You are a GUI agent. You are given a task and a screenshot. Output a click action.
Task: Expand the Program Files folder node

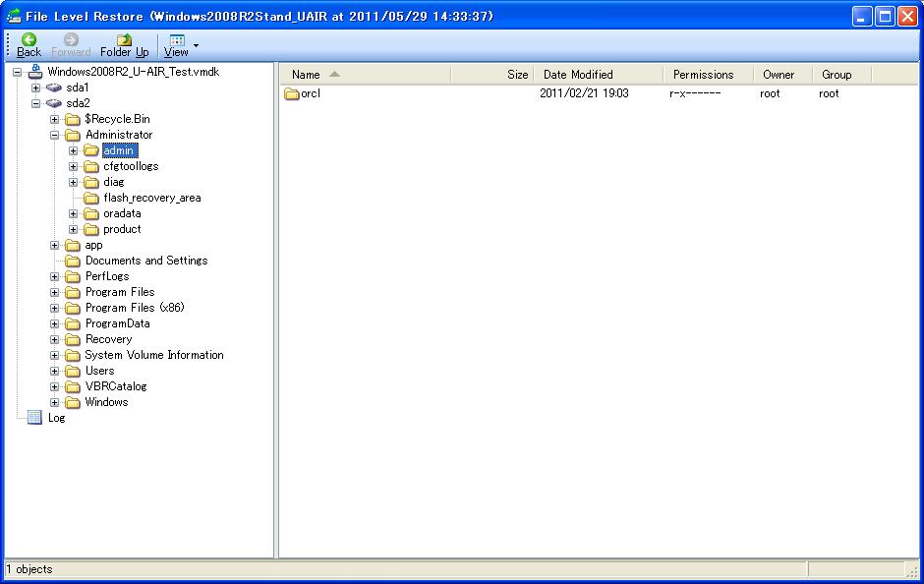click(x=54, y=292)
